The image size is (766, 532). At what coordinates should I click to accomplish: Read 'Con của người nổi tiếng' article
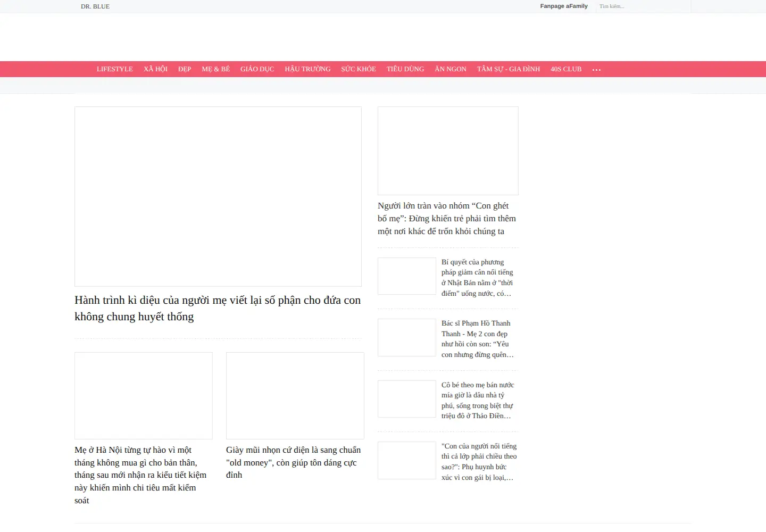point(479,462)
